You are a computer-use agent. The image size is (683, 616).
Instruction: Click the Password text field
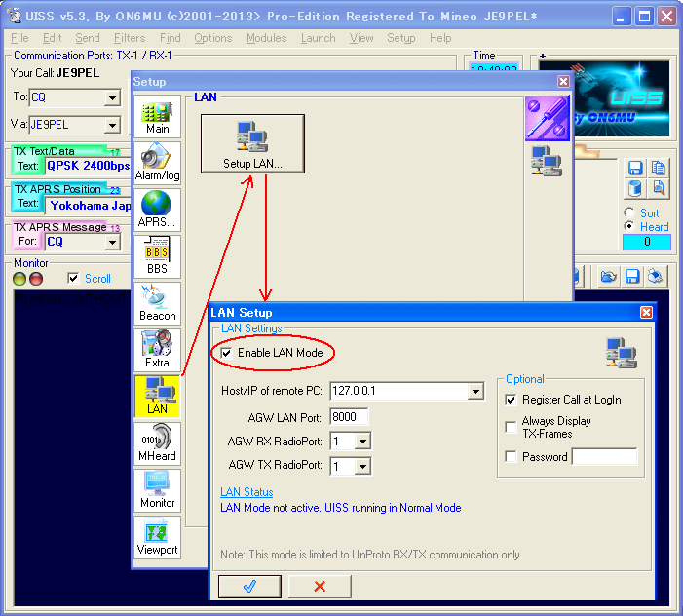(605, 456)
